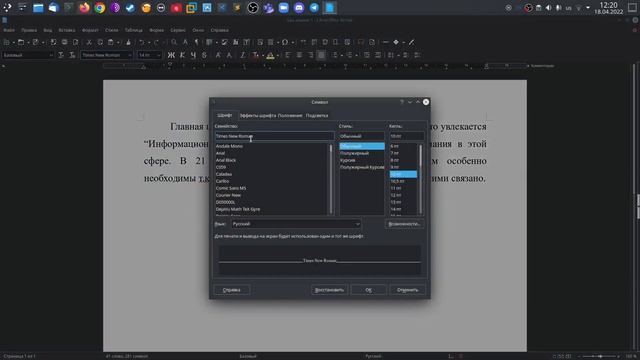Switch to the Положение tab
This screenshot has height=360, width=640.
click(x=290, y=116)
